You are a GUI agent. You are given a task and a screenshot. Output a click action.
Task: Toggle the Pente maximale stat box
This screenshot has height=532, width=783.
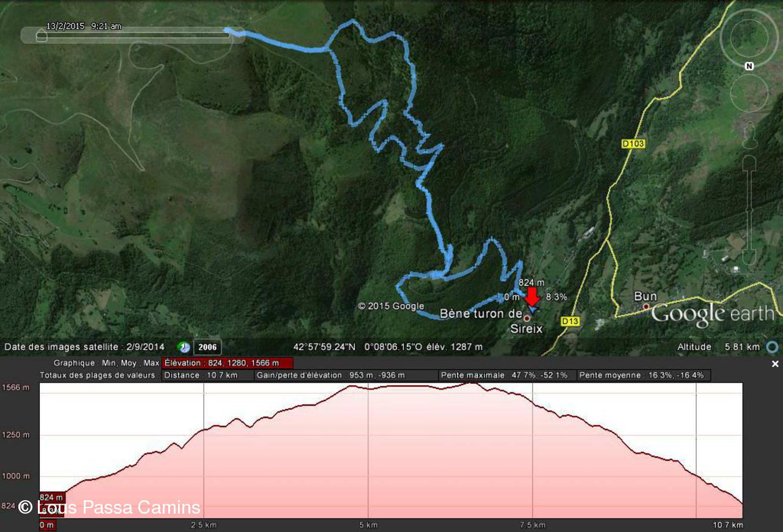click(x=508, y=375)
